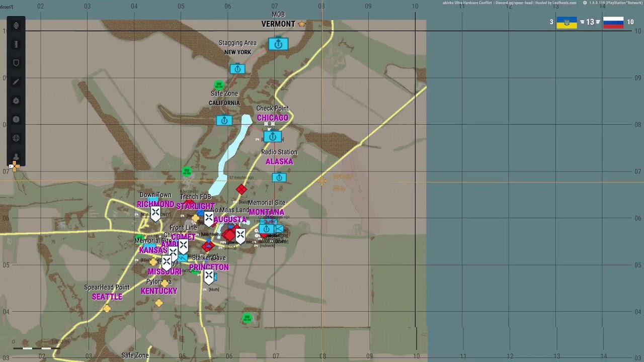The width and height of the screenshot is (644, 362).
Task: Click the player person icon in toolbar
Action: click(16, 157)
